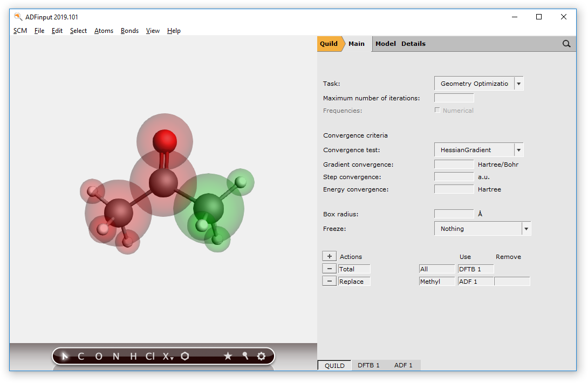Expand the Convergence test dropdown
Screen dimensions: 588x383
tap(478, 150)
